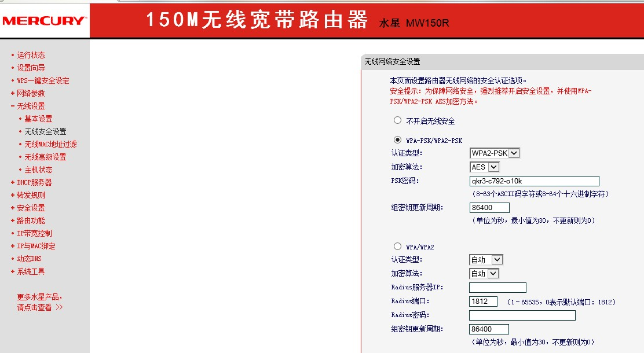Click the Radius端口 field showing 1812

pos(484,301)
